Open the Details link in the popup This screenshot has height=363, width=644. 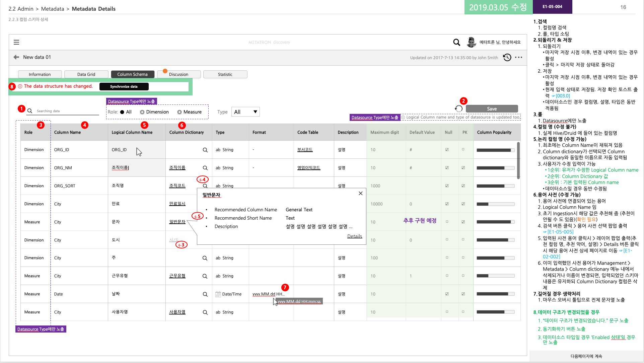click(x=354, y=236)
